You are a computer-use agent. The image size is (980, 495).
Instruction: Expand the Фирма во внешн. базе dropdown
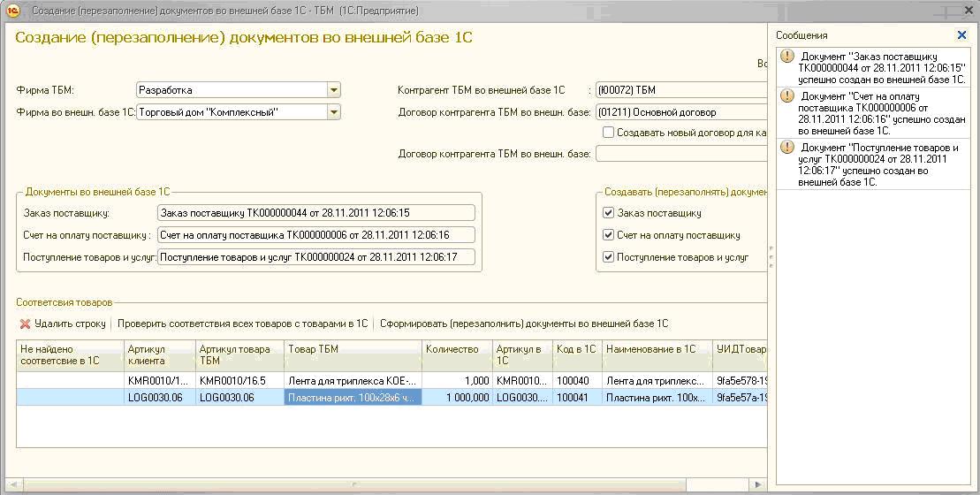334,112
